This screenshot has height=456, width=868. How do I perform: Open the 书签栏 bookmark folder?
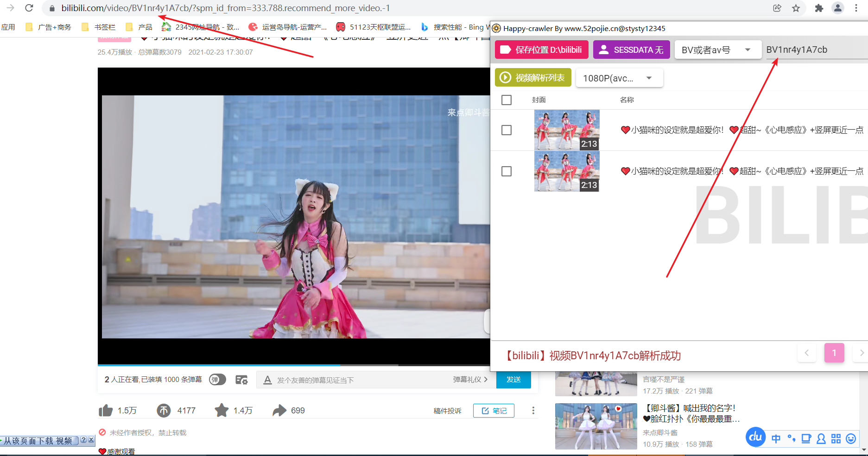(99, 27)
